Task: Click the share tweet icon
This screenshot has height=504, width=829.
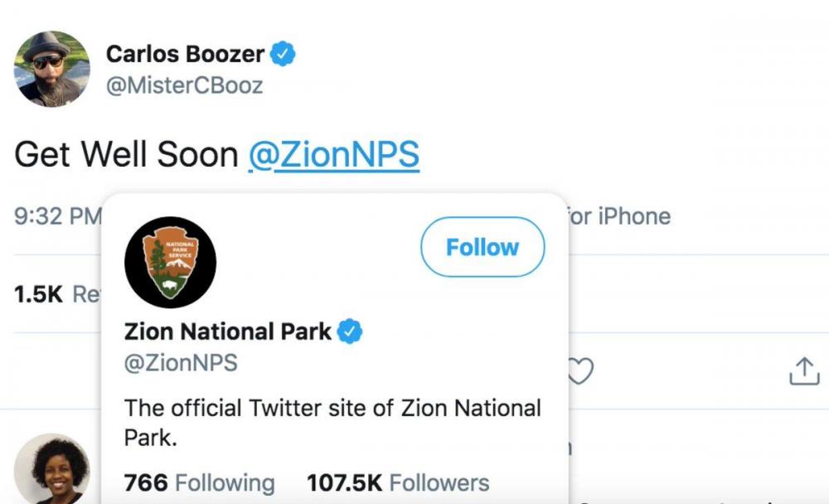Action: click(803, 371)
